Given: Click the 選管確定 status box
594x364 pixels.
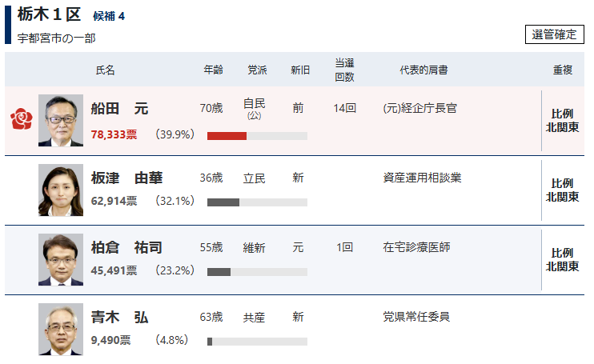Looking at the screenshot, I should tap(555, 34).
